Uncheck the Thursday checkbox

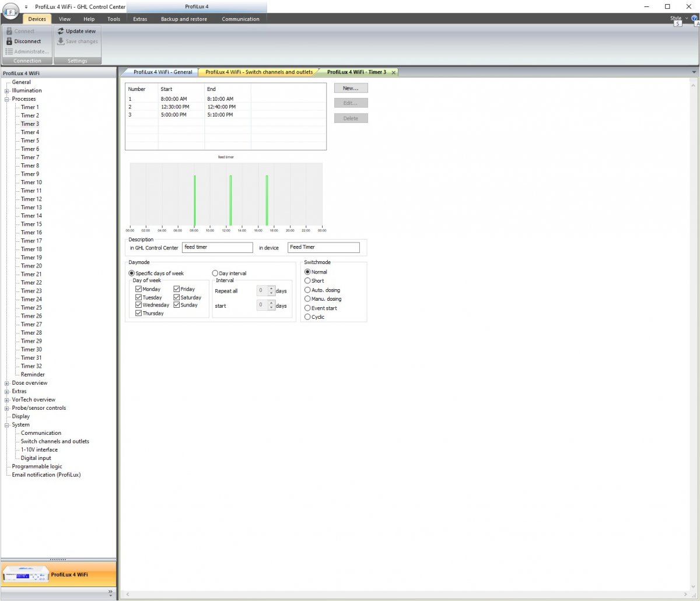(x=138, y=313)
